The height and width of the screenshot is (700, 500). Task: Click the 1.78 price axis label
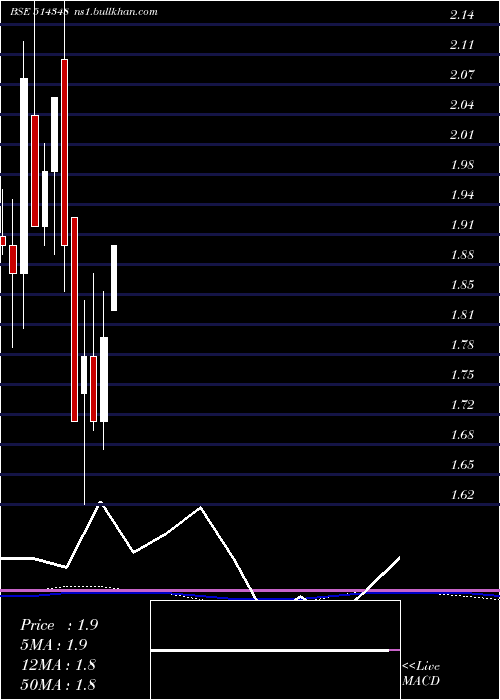[x=462, y=345]
